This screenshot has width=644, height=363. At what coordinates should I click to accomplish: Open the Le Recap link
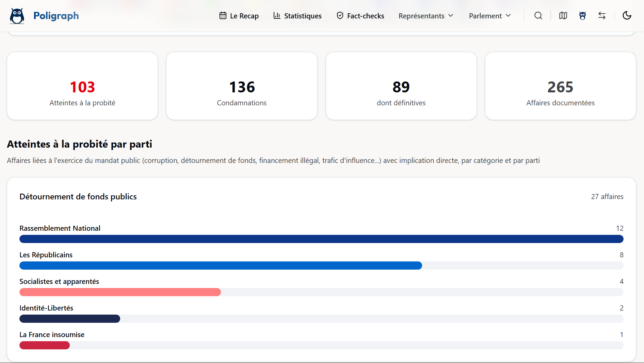[x=244, y=16]
